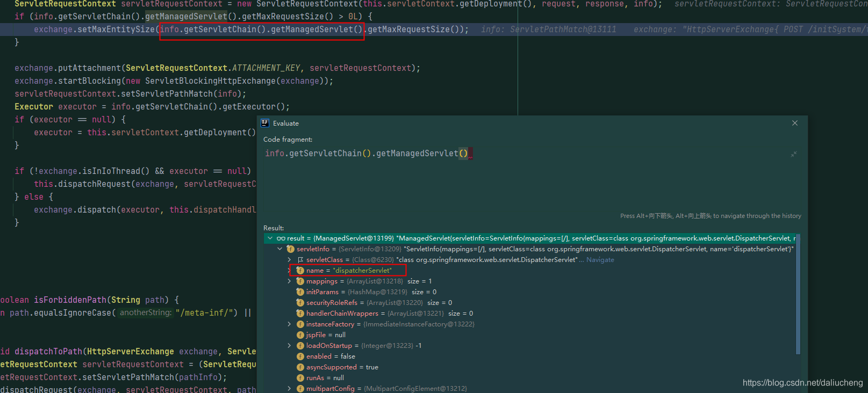This screenshot has height=393, width=868.
Task: Click the field icon beside enabled
Action: (300, 356)
